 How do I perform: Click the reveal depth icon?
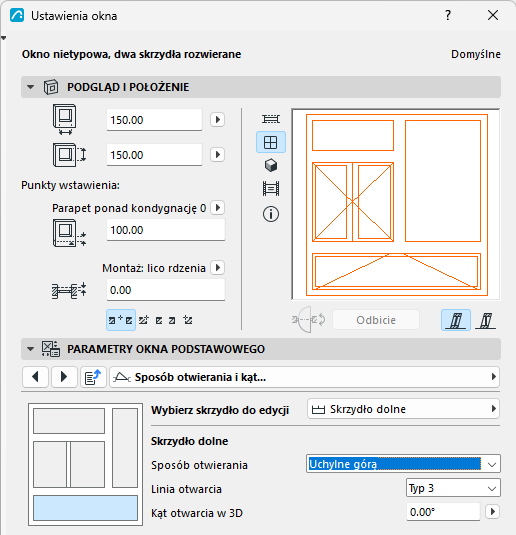tap(69, 291)
